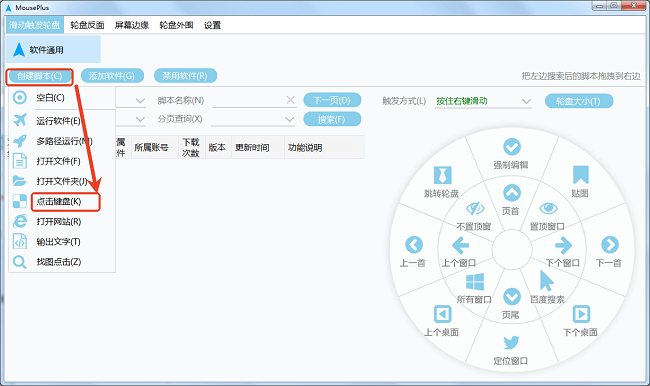Image resolution: width=650 pixels, height=386 pixels.
Task: Click the 禁用软件(R) button
Action: coord(185,76)
